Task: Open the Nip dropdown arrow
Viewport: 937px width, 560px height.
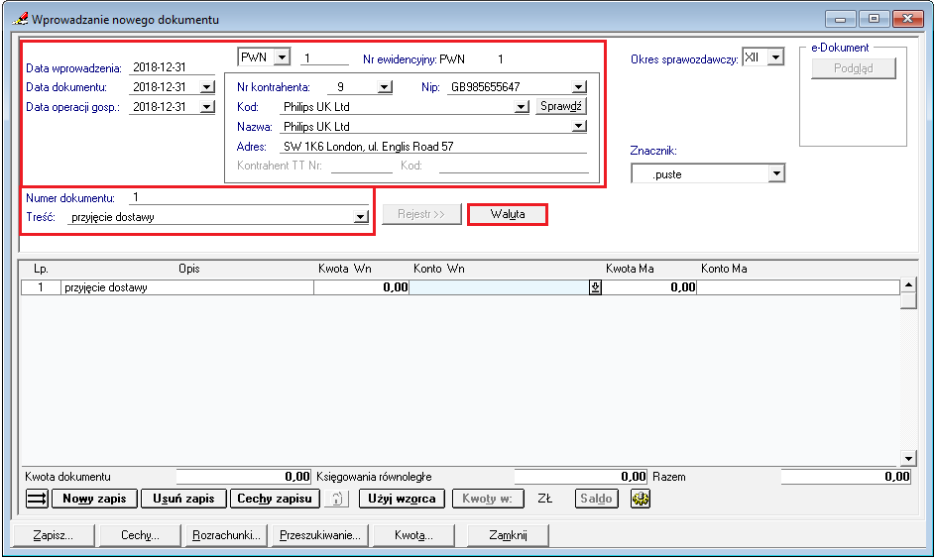Action: [579, 87]
